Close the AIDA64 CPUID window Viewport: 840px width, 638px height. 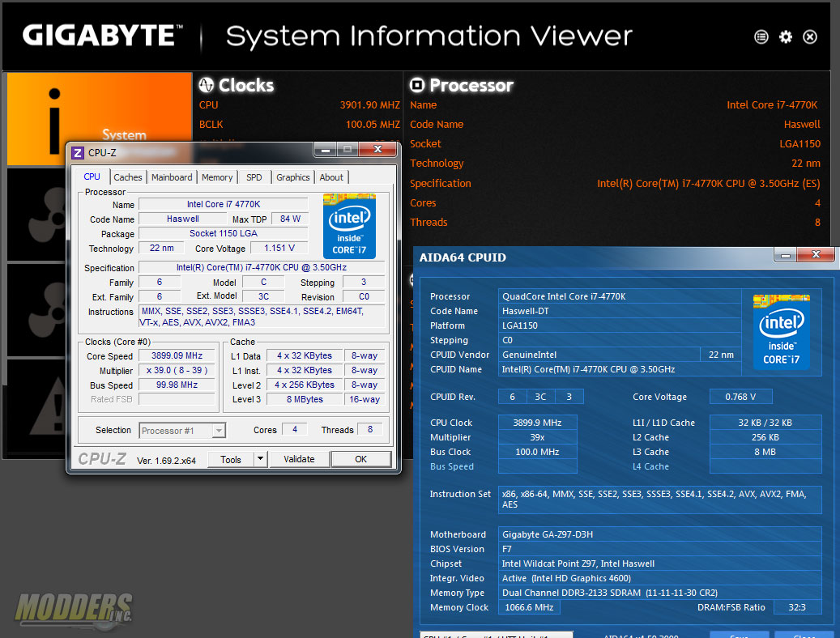[816, 255]
